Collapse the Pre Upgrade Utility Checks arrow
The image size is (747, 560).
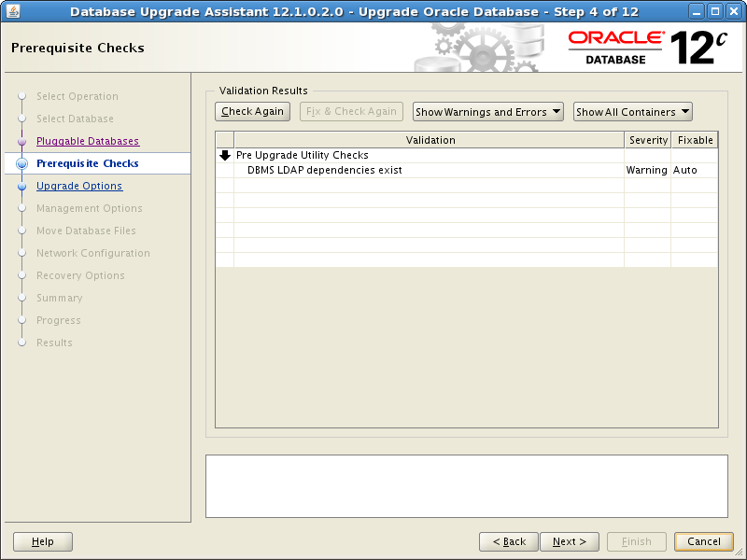pos(225,155)
